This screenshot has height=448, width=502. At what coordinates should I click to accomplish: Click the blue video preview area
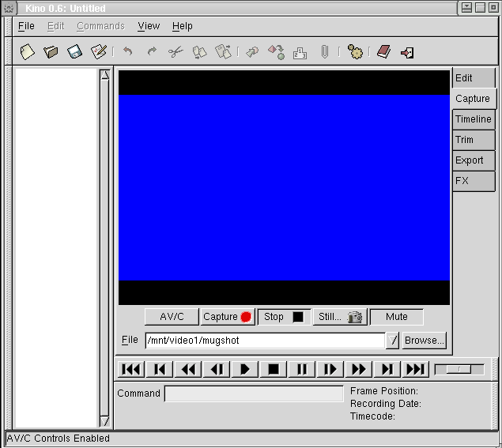click(x=284, y=188)
